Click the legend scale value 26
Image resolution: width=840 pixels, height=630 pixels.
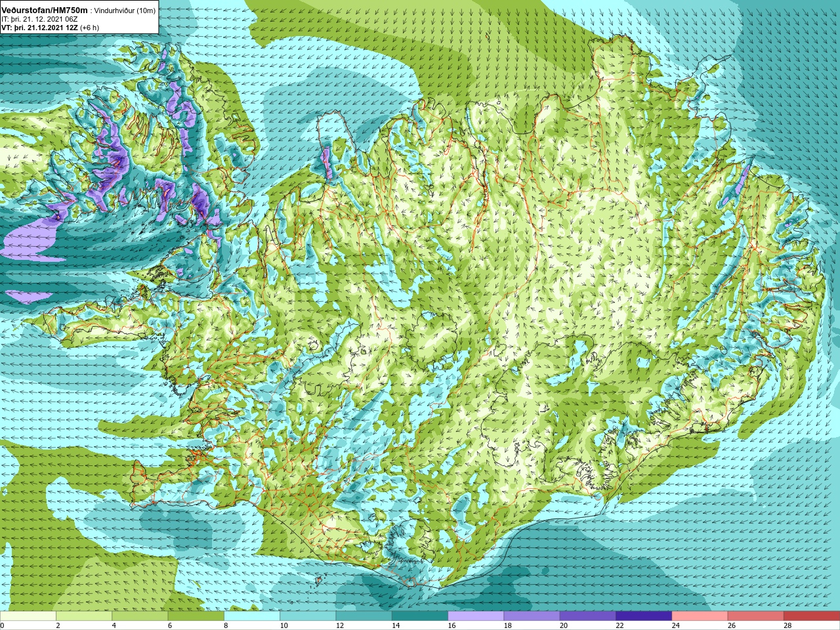732,625
